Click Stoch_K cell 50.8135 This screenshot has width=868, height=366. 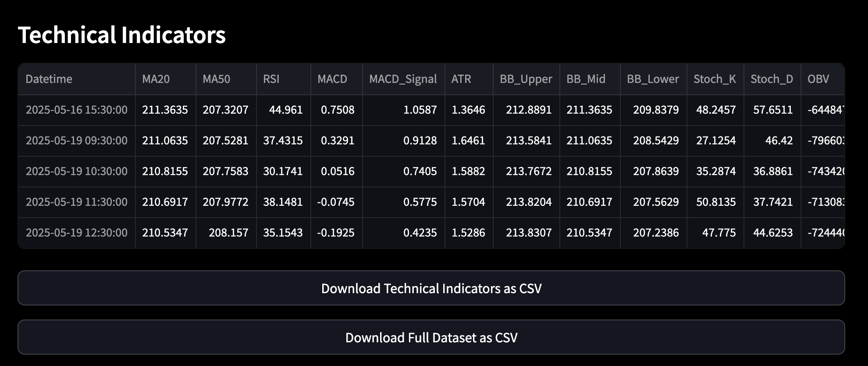click(x=715, y=202)
